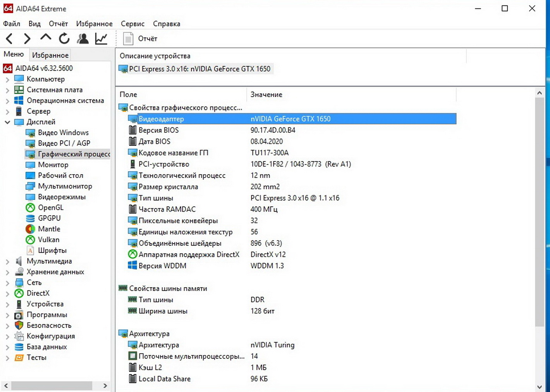Select the Частота RAMDAC row

point(292,209)
